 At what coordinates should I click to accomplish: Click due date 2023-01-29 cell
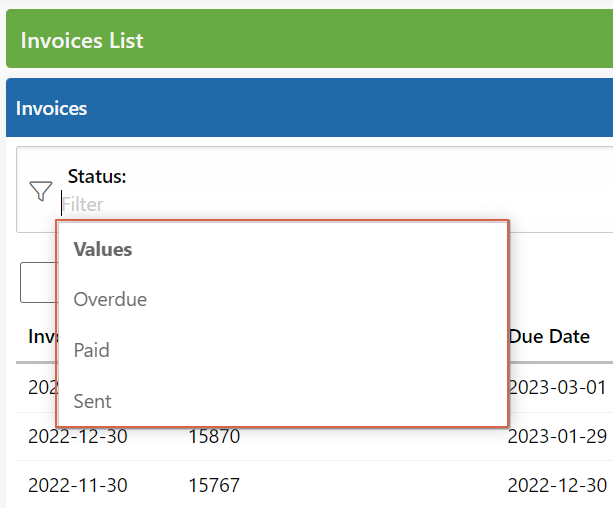(x=557, y=436)
